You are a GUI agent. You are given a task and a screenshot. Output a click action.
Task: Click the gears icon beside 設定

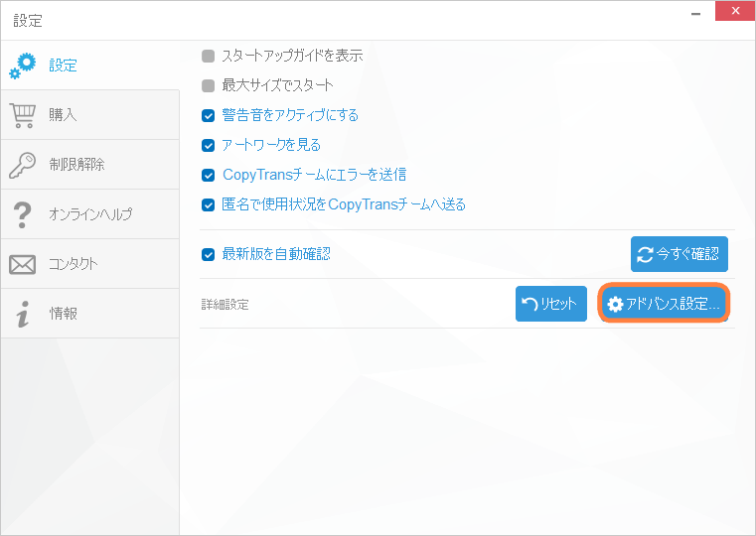[22, 66]
